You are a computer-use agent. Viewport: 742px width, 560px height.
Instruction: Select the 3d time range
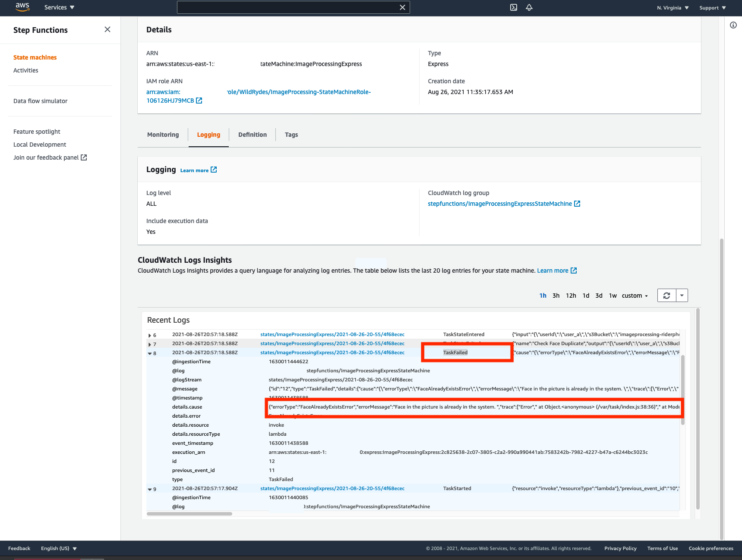pyautogui.click(x=599, y=296)
